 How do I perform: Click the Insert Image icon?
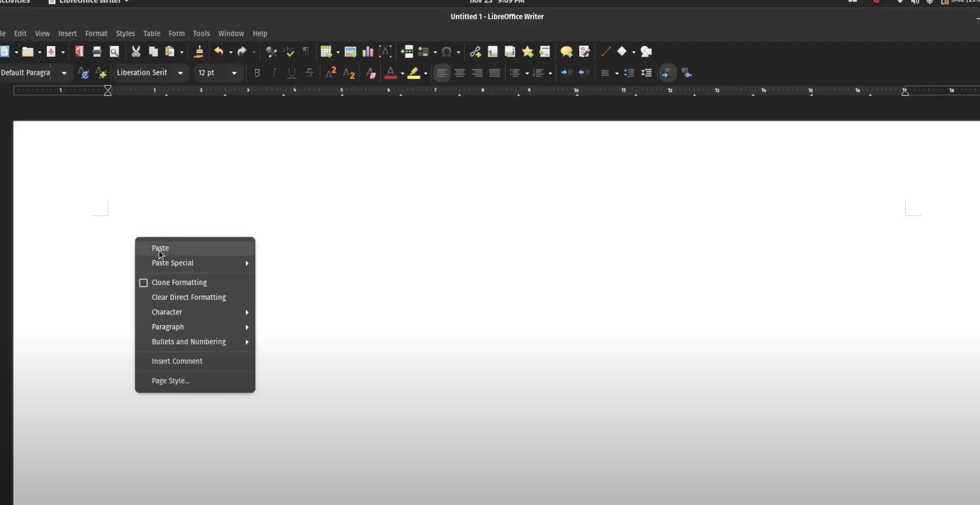(x=350, y=51)
